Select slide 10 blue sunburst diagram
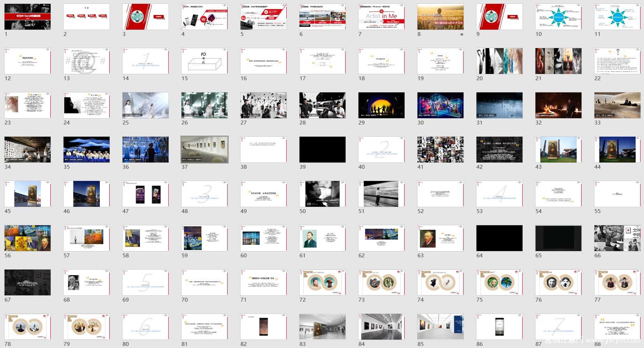The image size is (644, 348). pyautogui.click(x=558, y=17)
